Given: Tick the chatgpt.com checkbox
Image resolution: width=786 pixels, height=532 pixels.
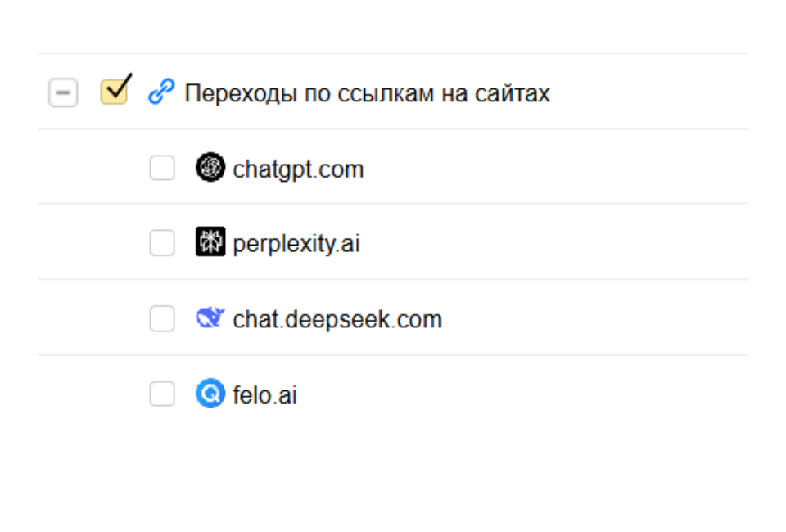Looking at the screenshot, I should pos(162,169).
